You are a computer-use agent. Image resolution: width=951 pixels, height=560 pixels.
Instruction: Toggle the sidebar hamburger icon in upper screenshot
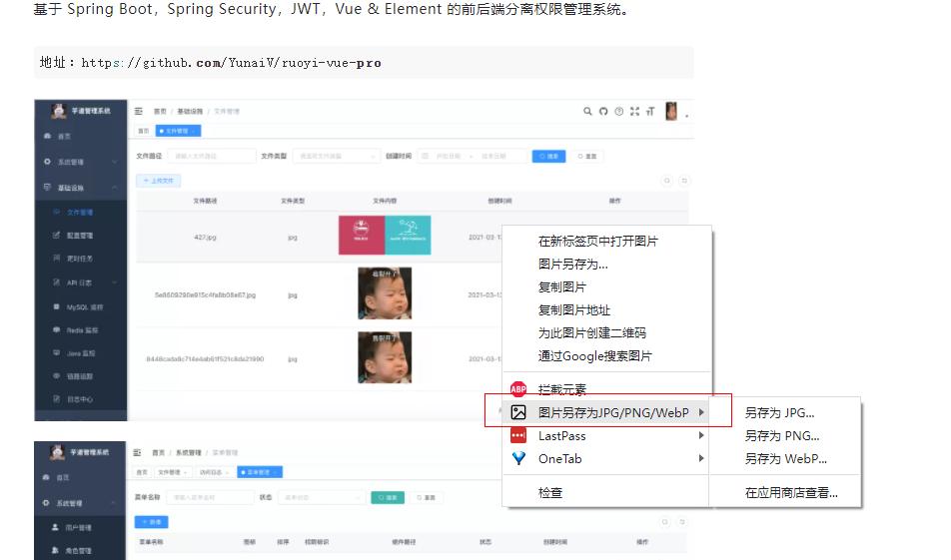138,112
